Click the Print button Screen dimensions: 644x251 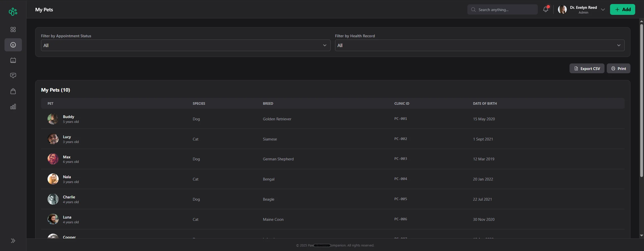618,68
